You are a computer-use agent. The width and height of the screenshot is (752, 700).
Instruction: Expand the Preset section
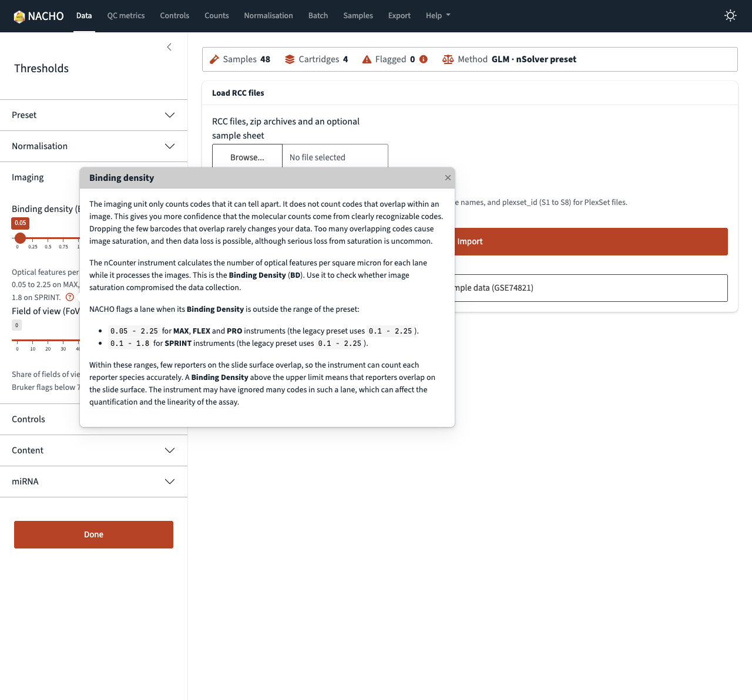tap(93, 115)
